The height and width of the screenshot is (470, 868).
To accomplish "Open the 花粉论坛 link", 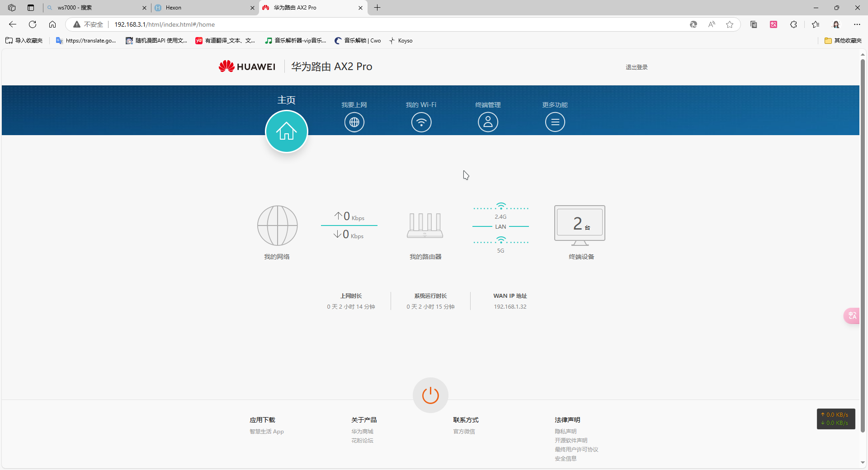I will [362, 441].
